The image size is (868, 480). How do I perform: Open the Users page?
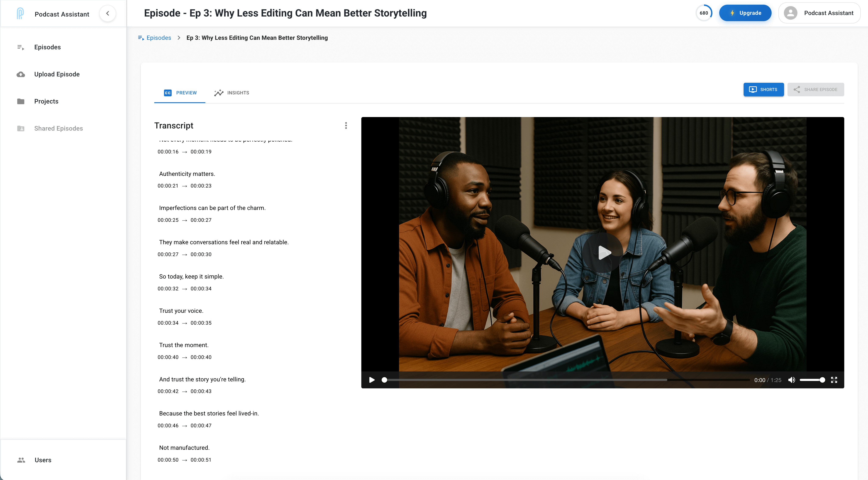tap(43, 460)
